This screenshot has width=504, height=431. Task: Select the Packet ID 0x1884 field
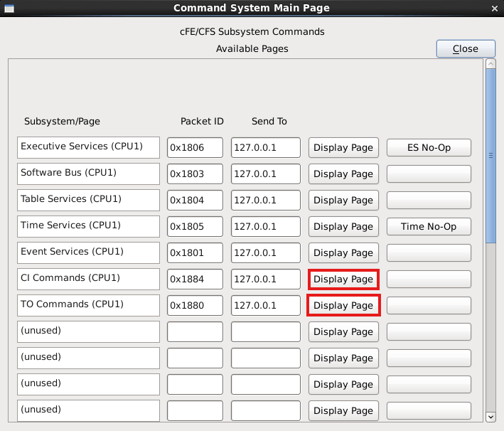tap(195, 280)
